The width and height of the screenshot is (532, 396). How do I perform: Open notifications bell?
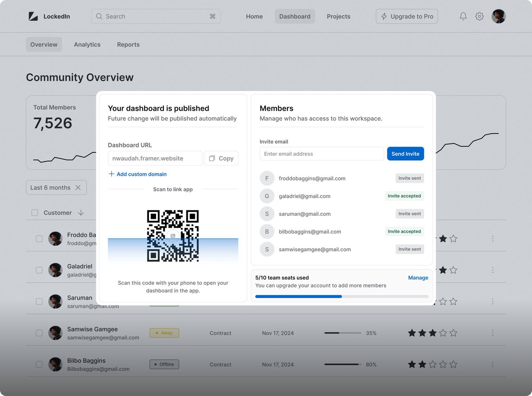point(463,16)
